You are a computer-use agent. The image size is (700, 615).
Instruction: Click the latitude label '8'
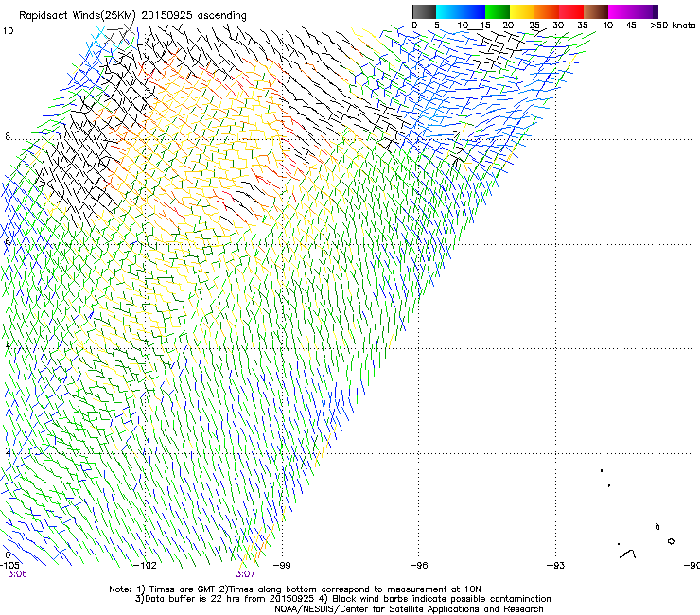tap(8, 136)
